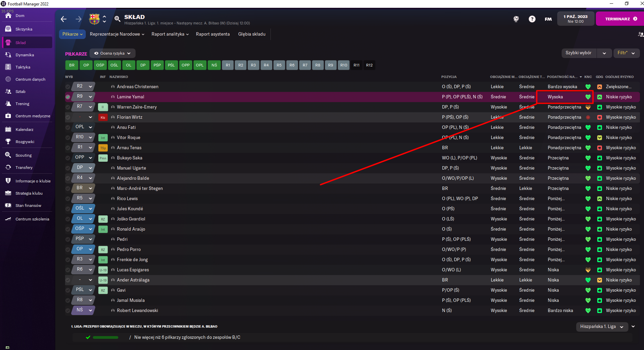Open Głębia składu tab
Viewport: 644px width, 350px height.
(x=252, y=34)
